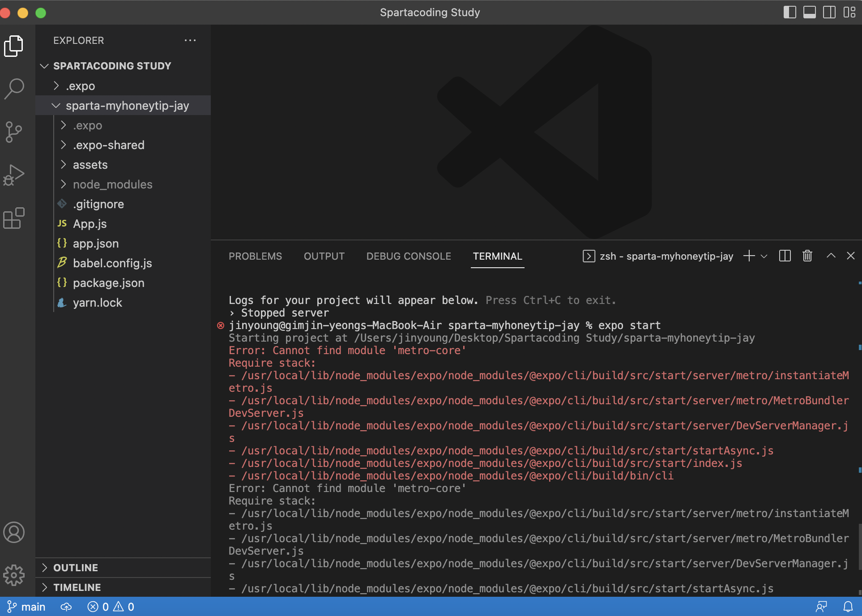Open Customize Layout button
Screen dimensions: 862x616
click(x=849, y=12)
